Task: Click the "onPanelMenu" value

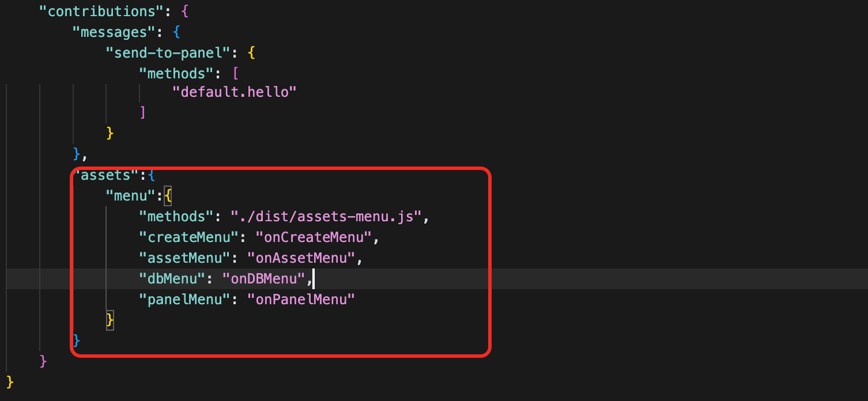Action: (301, 300)
